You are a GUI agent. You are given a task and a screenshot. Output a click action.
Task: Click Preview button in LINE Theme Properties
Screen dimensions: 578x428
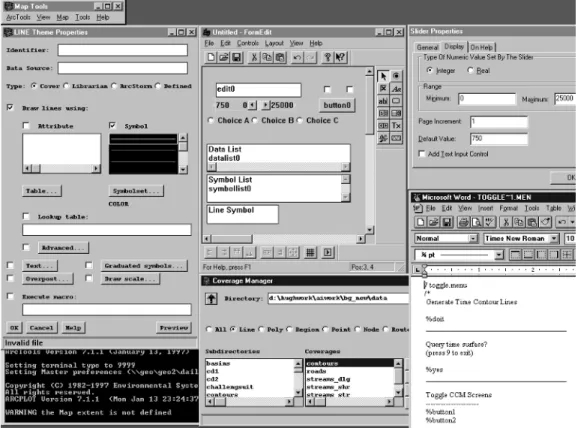(174, 327)
